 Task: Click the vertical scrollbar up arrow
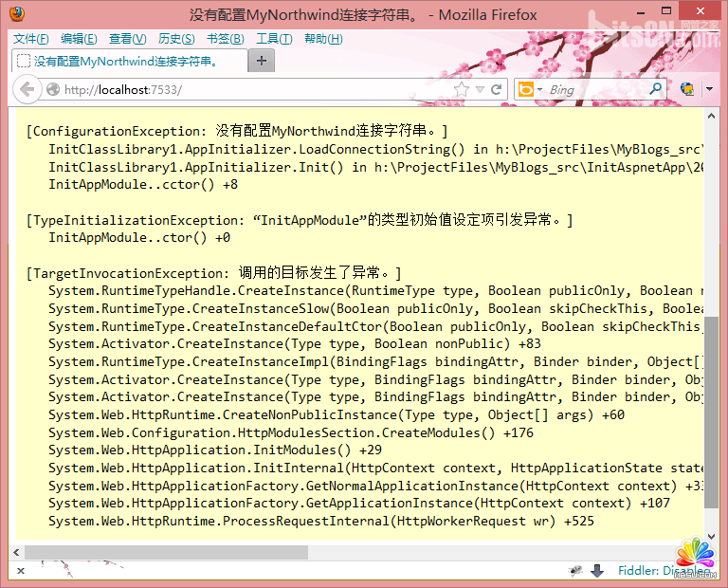[711, 116]
